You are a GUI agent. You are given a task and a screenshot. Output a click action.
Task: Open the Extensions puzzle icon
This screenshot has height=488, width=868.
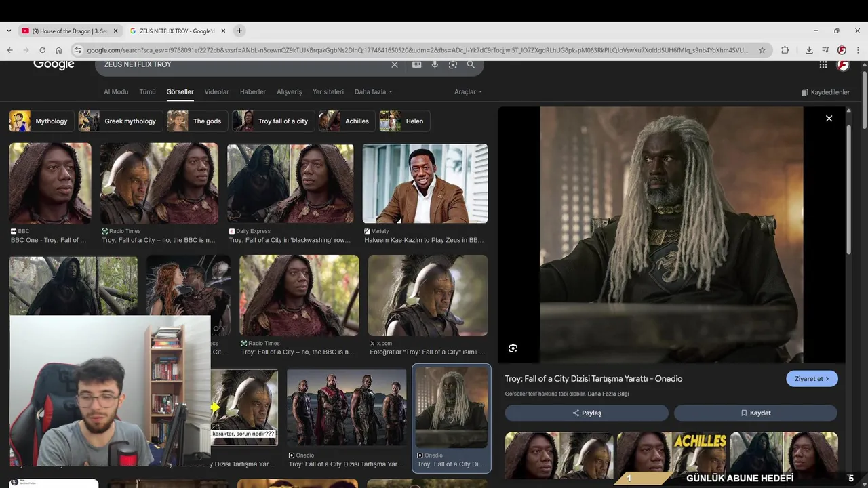tap(785, 50)
